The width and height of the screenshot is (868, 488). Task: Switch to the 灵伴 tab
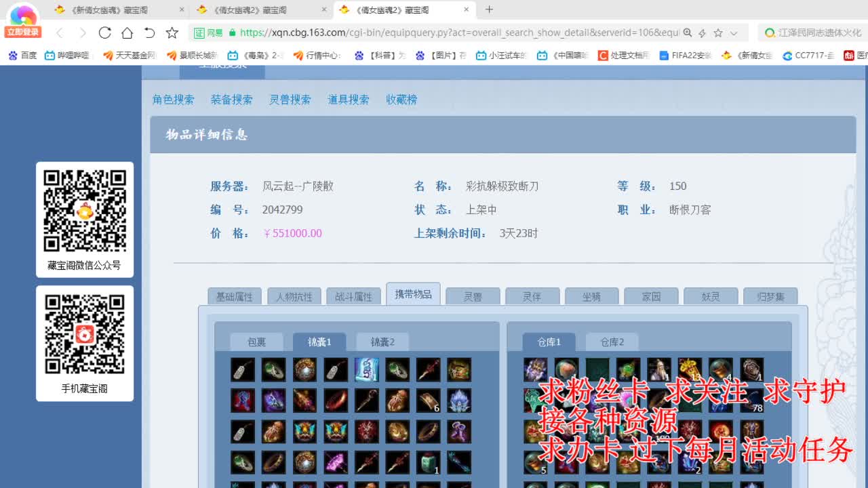point(532,296)
